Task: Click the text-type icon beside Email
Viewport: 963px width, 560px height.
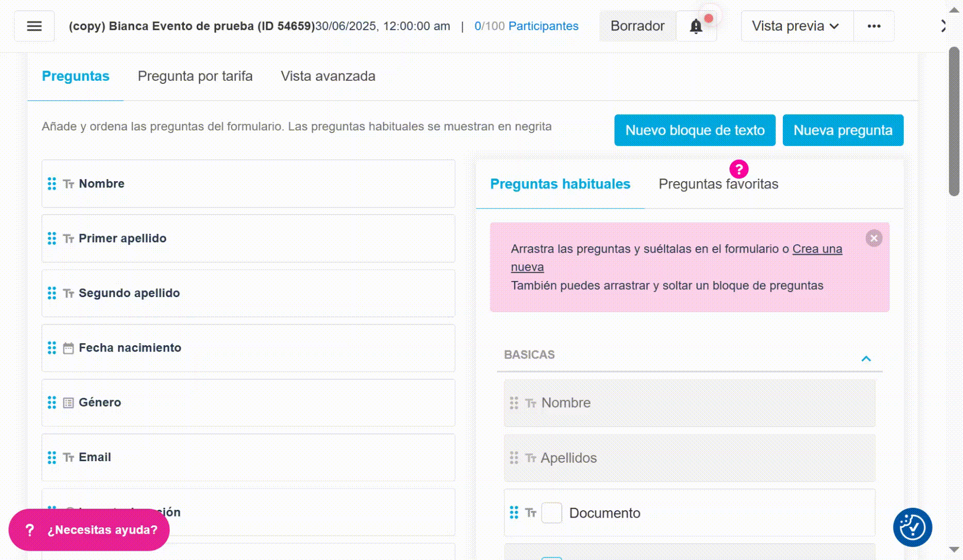Action: pos(68,458)
